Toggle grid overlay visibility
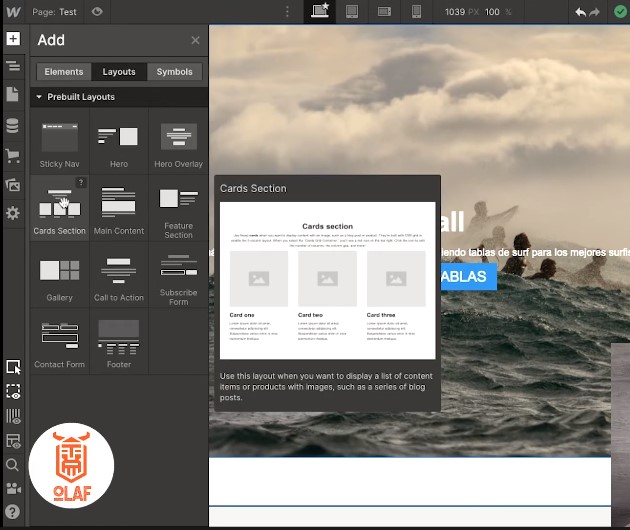The image size is (630, 530). coord(13,441)
